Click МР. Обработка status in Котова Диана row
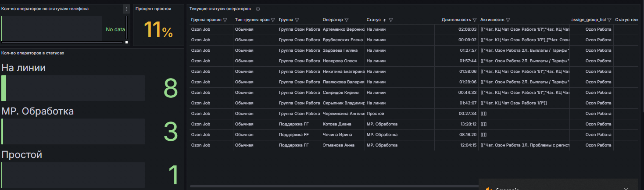The image size is (644, 190). (400, 124)
